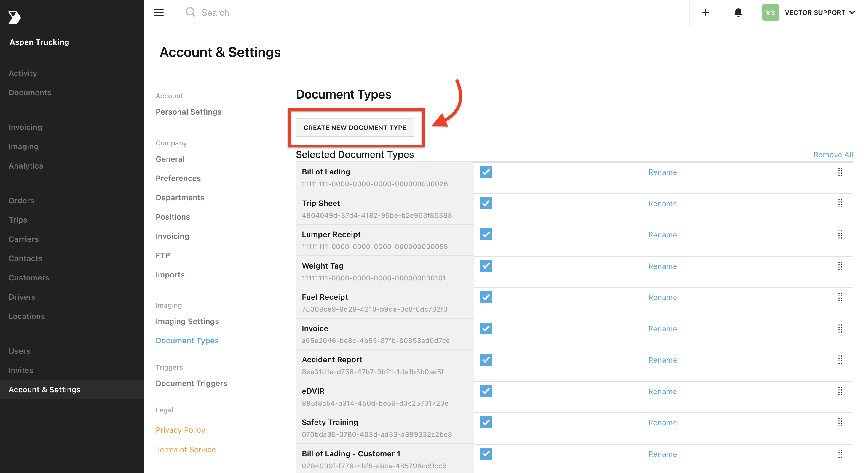Rename the Safety Training type
This screenshot has width=868, height=473.
point(663,422)
